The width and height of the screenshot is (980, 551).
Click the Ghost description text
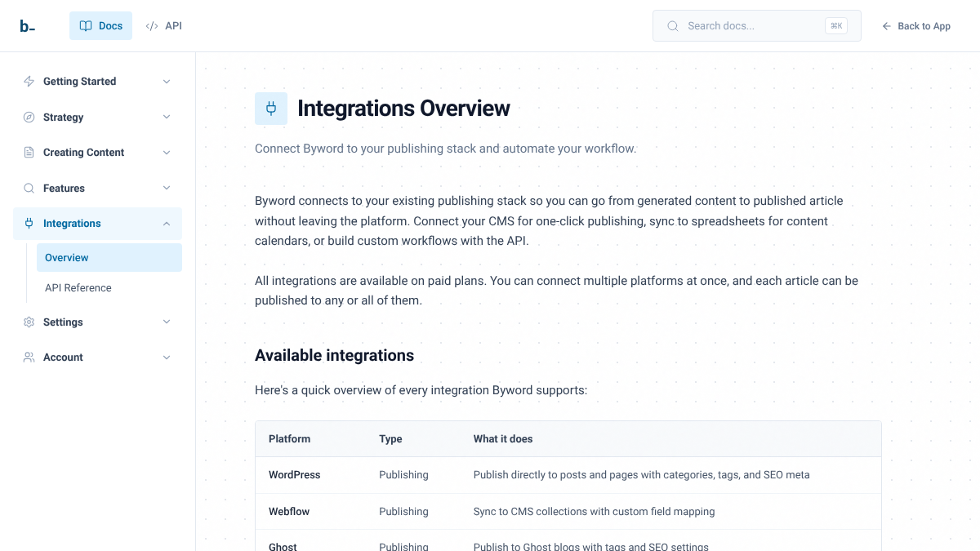coord(591,546)
